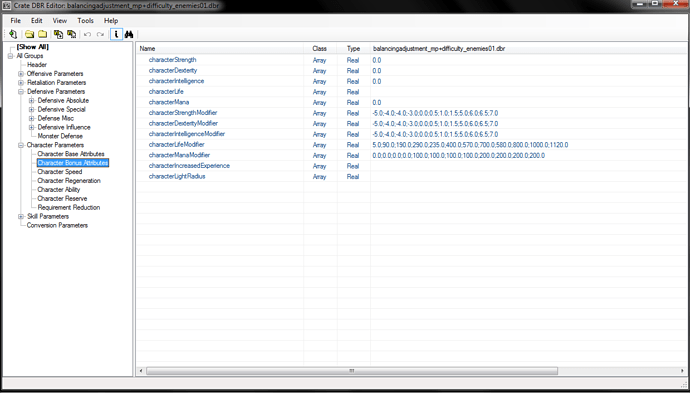Screen dimensions: 690x393
Task: Click the Redo arrow icon
Action: tap(100, 34)
